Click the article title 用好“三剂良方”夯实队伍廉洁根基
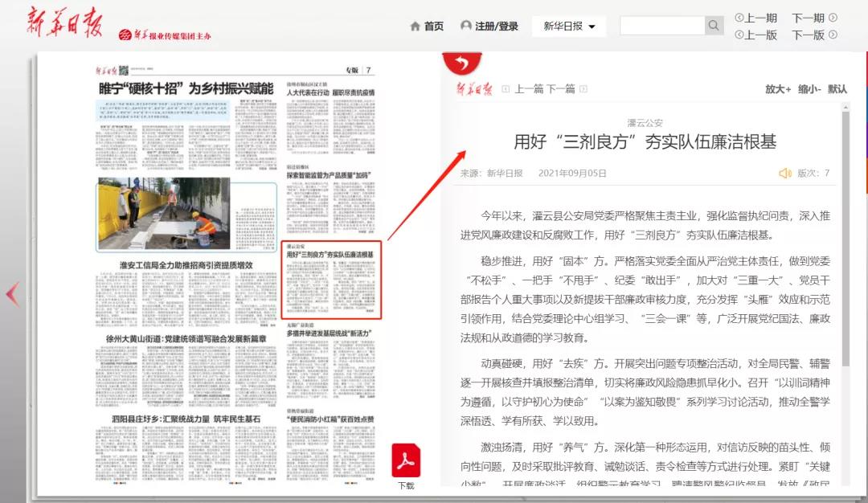 645,142
